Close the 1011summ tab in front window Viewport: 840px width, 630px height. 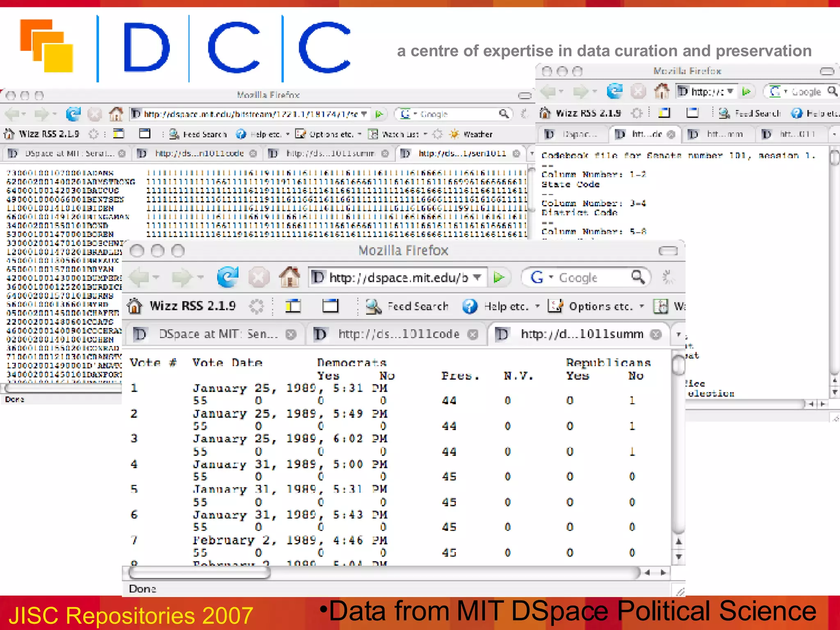coord(656,335)
